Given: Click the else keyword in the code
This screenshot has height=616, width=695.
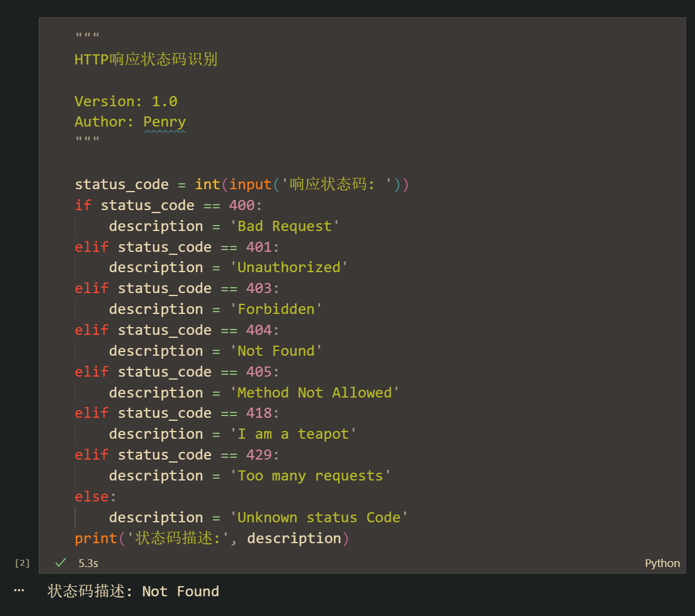Looking at the screenshot, I should (x=92, y=497).
